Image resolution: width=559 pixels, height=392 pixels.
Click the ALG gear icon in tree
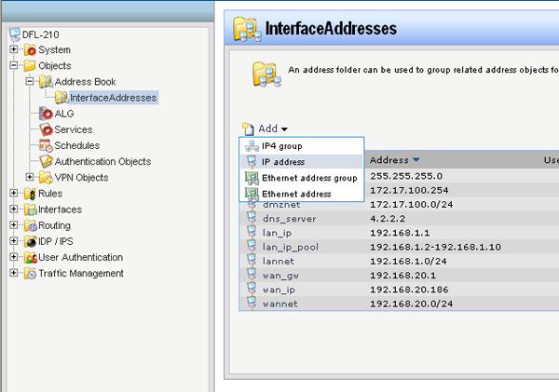click(46, 114)
